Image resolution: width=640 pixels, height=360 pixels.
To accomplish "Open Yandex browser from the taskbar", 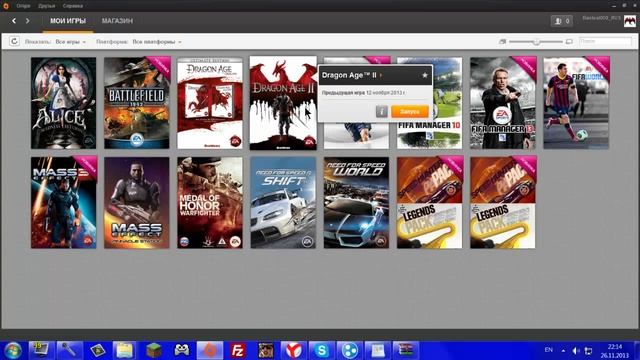I will pos(293,351).
